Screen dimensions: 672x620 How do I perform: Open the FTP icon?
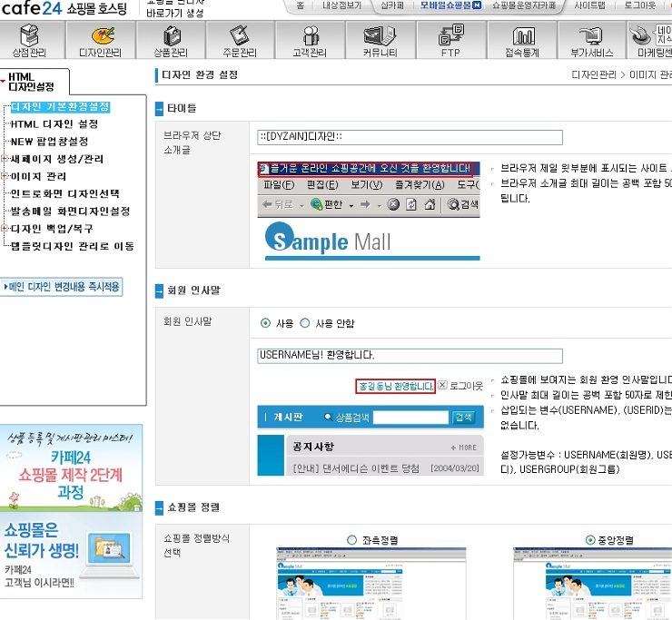tap(450, 40)
